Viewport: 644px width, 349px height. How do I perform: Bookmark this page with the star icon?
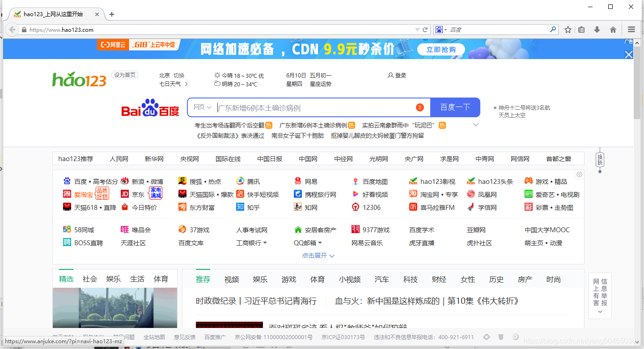[568, 30]
